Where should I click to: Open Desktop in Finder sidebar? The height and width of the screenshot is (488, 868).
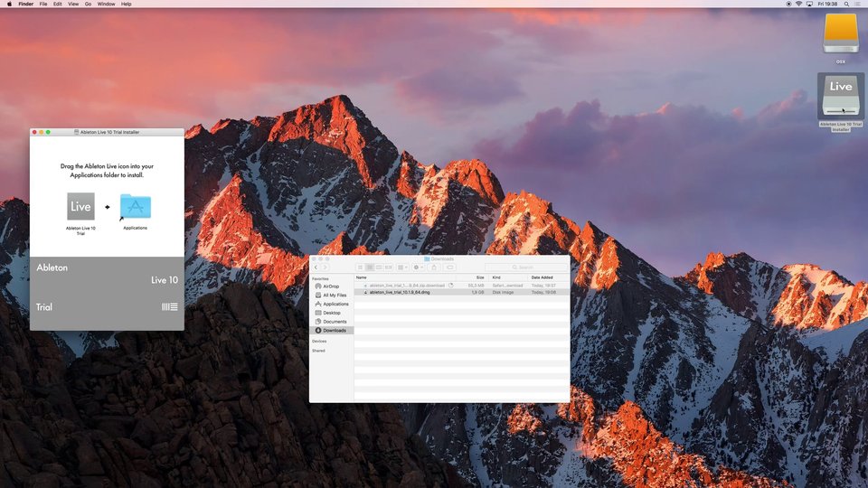[x=332, y=314]
